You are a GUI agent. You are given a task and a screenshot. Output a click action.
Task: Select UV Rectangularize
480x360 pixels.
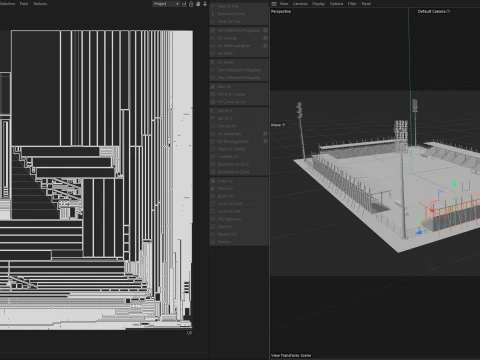pos(236,141)
